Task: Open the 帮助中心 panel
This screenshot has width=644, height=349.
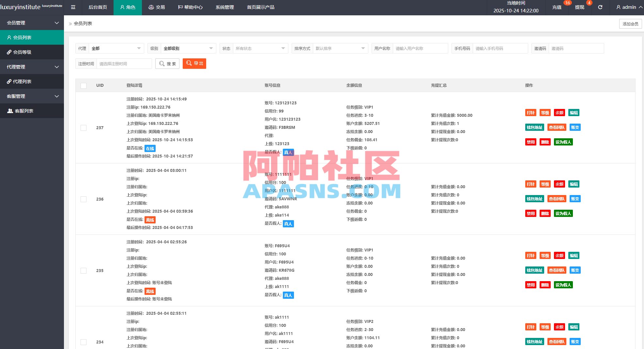Action: (190, 7)
